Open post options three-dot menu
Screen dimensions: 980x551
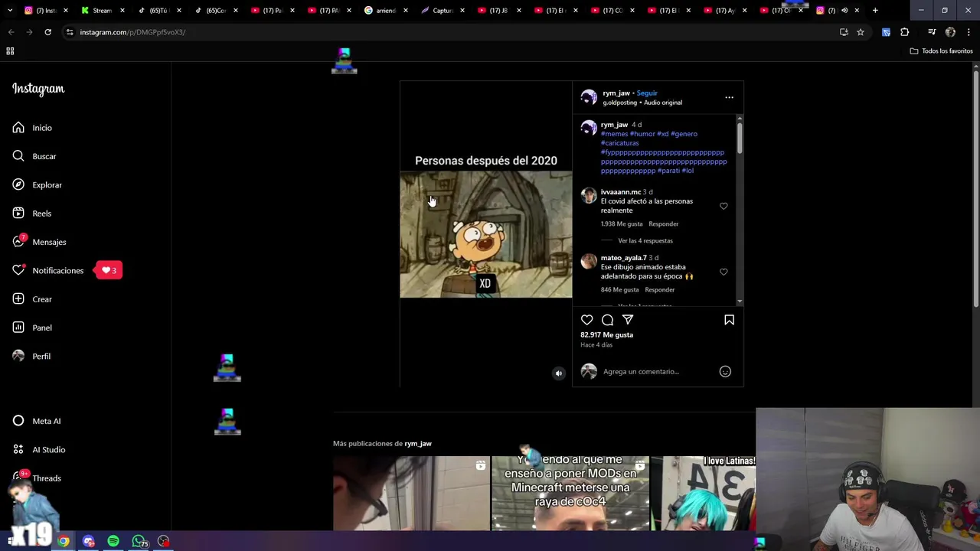[729, 97]
